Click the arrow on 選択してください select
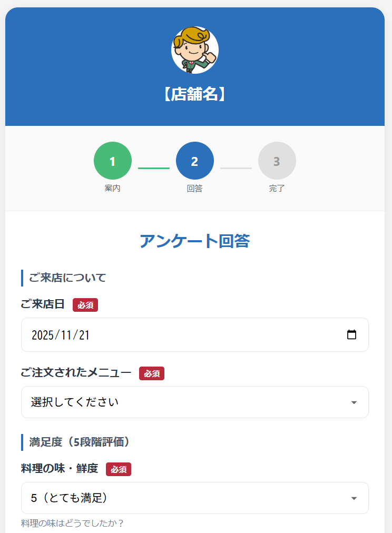The image size is (392, 533). [x=354, y=403]
